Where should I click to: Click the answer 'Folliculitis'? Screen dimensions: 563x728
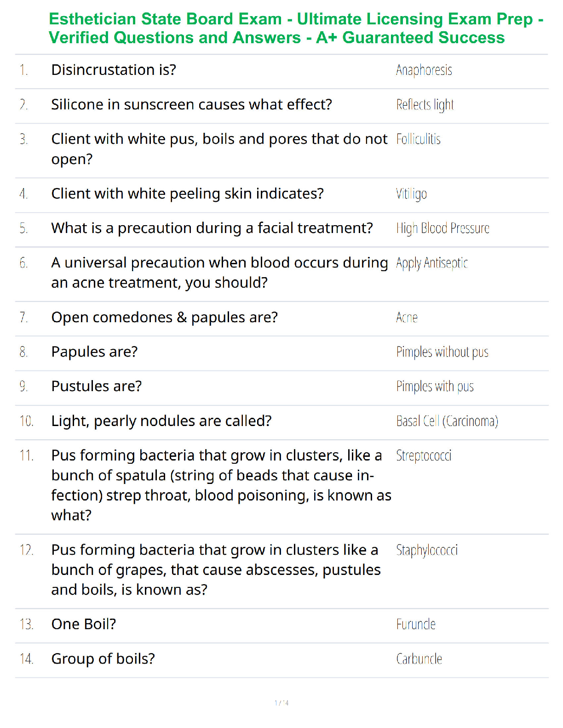coord(419,139)
